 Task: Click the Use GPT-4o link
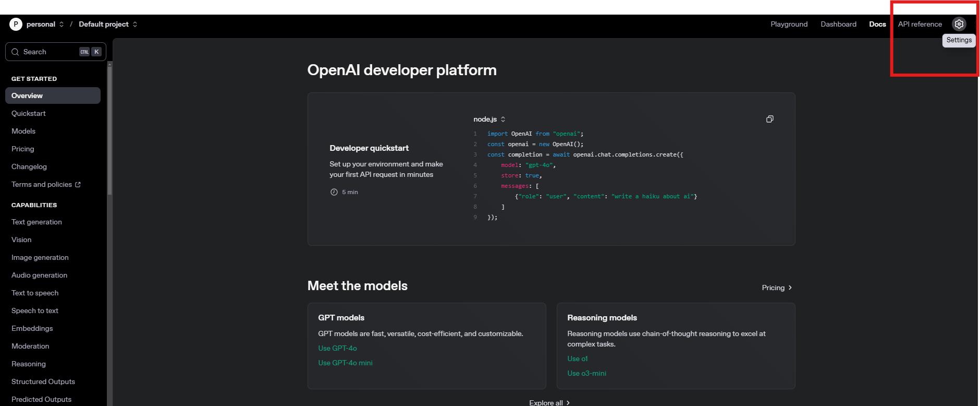337,348
